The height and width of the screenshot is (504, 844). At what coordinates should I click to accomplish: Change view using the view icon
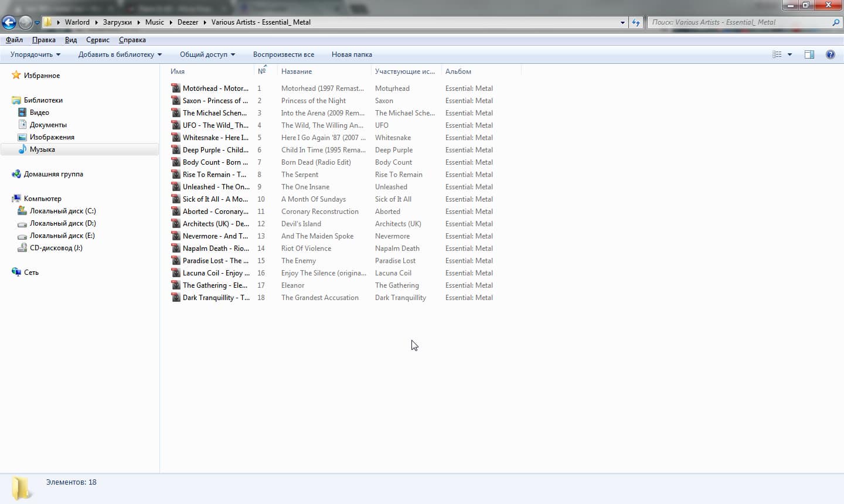[777, 55]
